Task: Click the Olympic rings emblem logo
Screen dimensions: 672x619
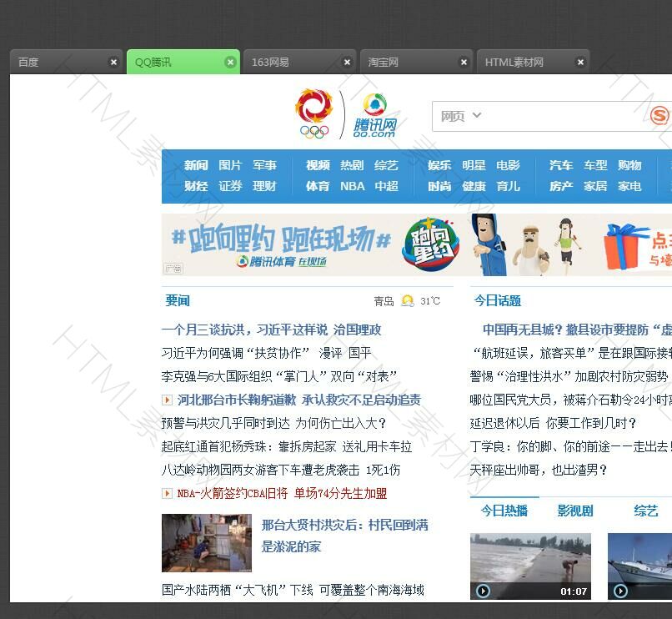Action: point(314,114)
